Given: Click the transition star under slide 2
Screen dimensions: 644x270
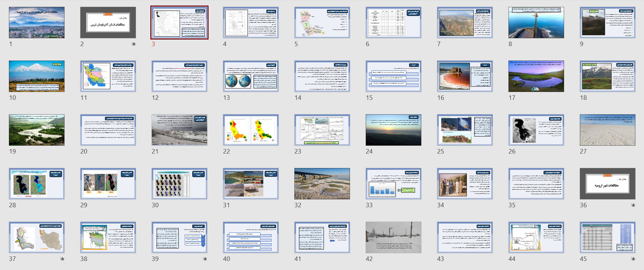Looking at the screenshot, I should (x=134, y=44).
